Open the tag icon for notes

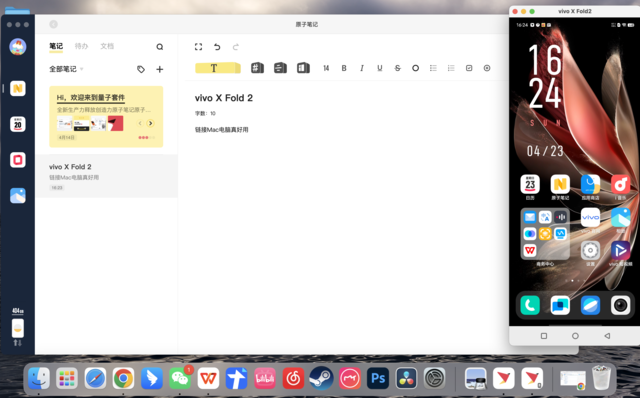click(141, 69)
